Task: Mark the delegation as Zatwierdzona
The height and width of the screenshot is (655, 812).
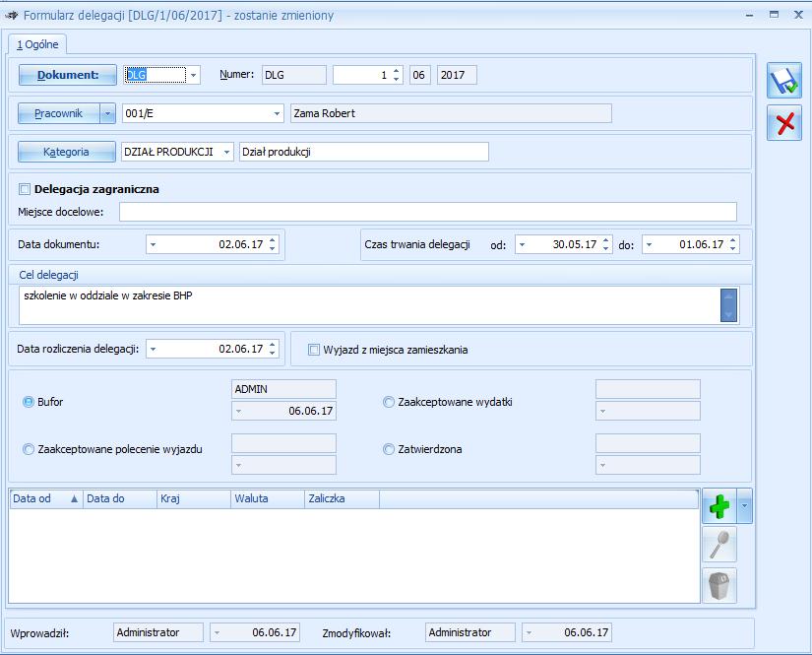Action: coord(389,449)
